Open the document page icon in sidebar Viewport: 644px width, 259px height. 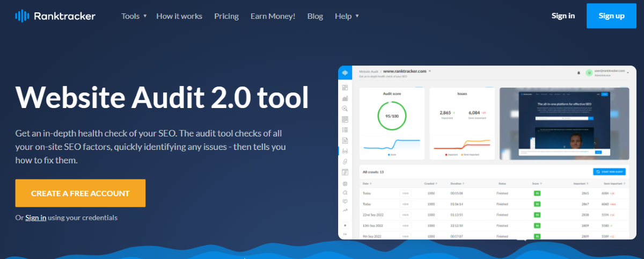coord(345,140)
